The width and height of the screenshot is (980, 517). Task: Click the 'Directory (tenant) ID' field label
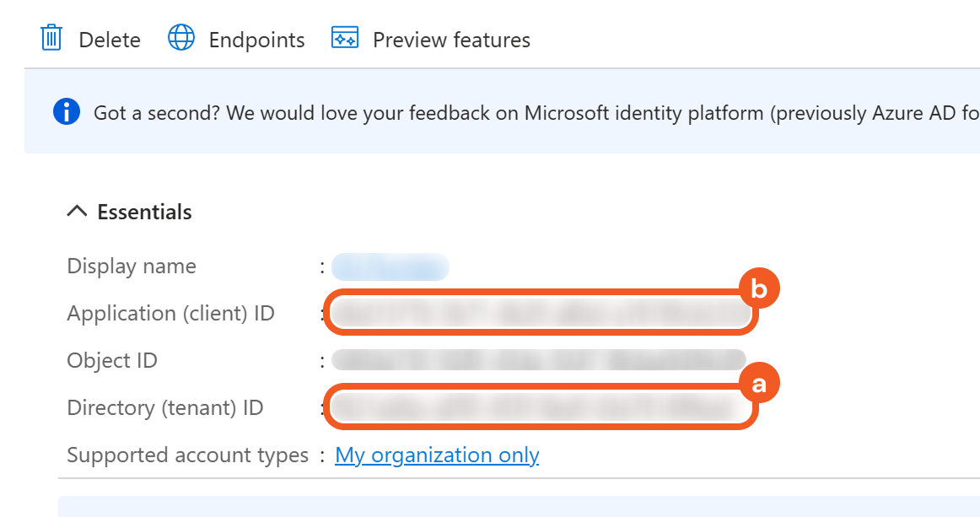click(165, 408)
